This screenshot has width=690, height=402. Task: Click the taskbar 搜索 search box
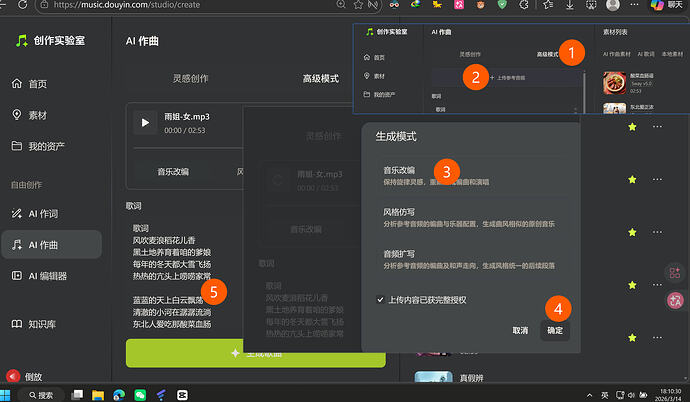pos(43,395)
